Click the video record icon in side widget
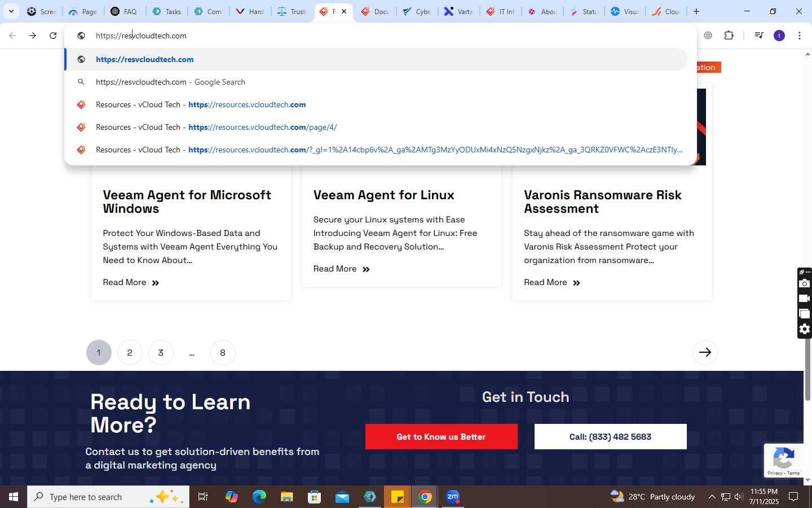 (x=805, y=299)
